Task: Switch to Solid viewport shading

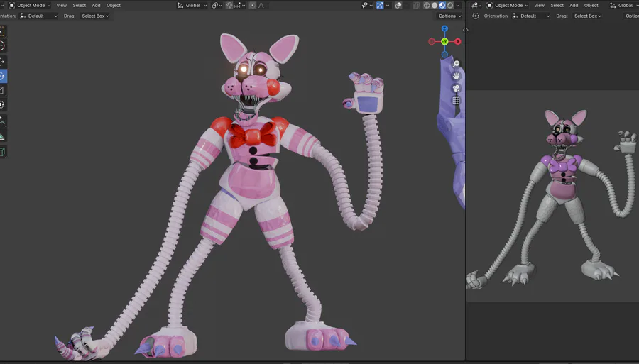Action: pyautogui.click(x=435, y=5)
